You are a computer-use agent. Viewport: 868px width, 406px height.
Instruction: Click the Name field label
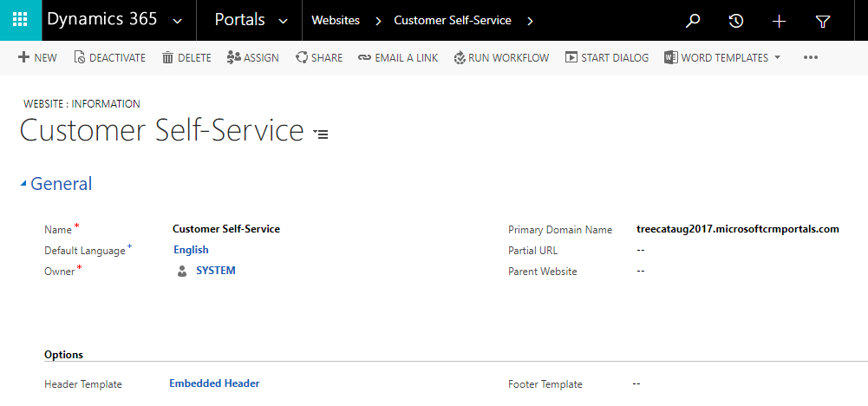(x=58, y=229)
